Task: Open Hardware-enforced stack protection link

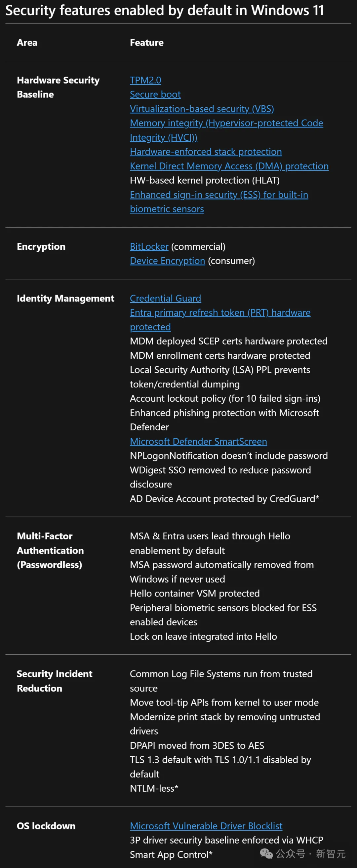Action: [206, 152]
